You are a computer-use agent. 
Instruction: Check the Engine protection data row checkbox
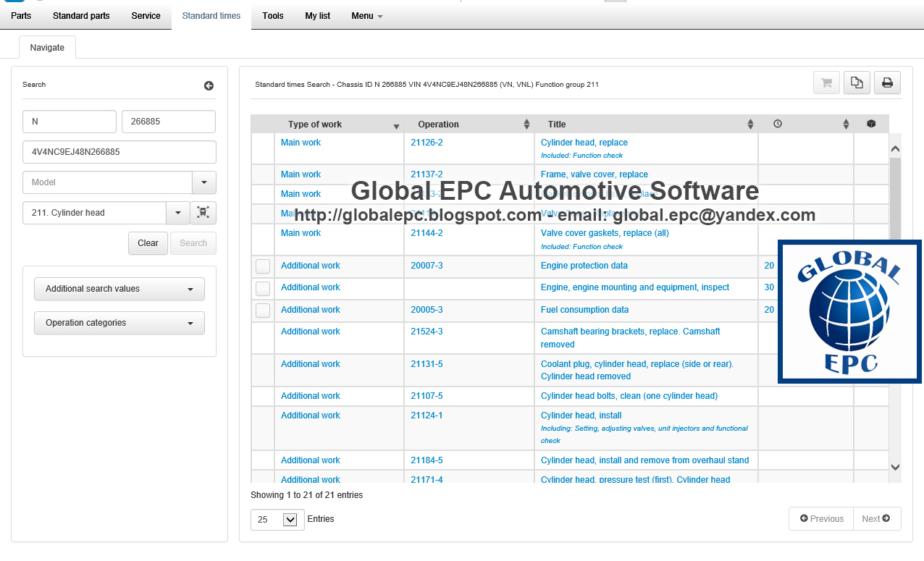(x=262, y=266)
